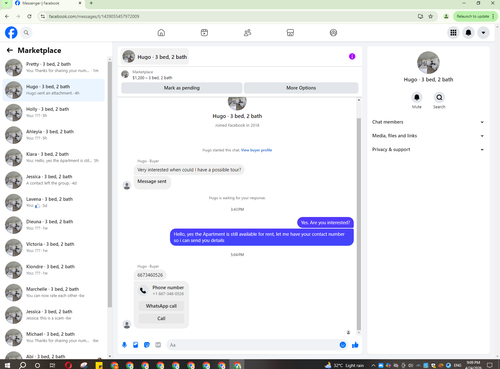Open Groups icon in top navigation
The image size is (500, 369).
click(x=333, y=33)
